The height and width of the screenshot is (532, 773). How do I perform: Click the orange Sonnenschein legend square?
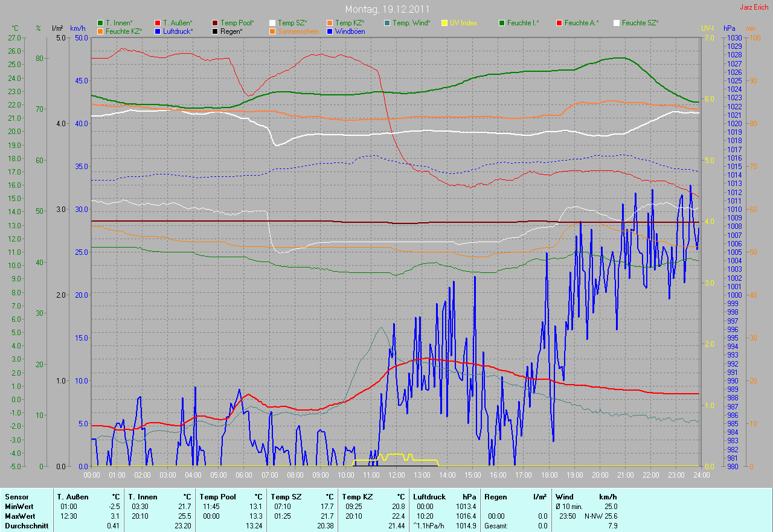click(272, 31)
